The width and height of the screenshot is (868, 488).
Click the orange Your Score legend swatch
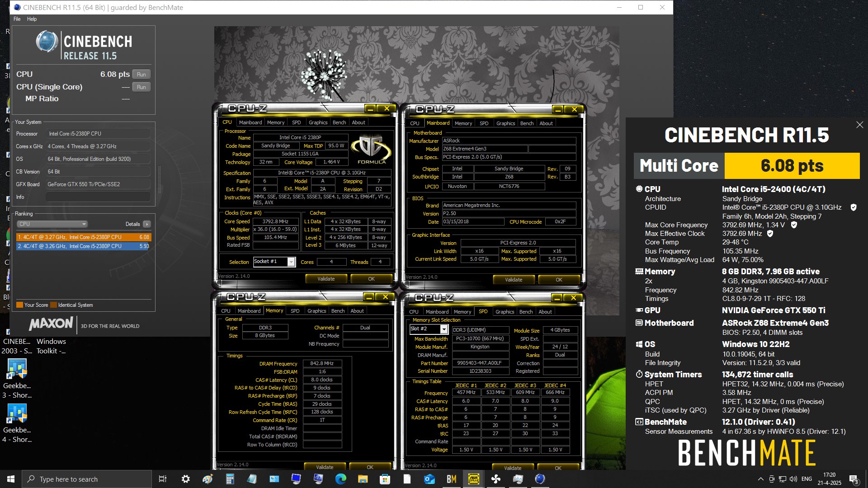point(19,305)
